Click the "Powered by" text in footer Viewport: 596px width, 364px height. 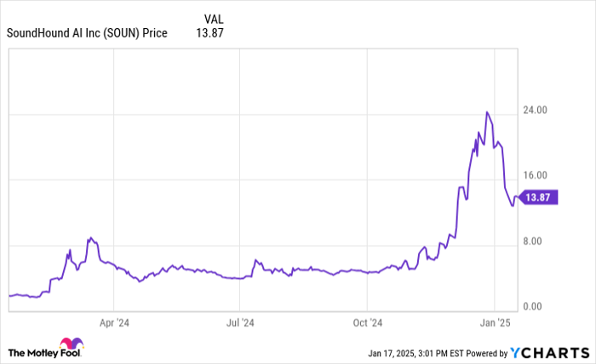485,352
